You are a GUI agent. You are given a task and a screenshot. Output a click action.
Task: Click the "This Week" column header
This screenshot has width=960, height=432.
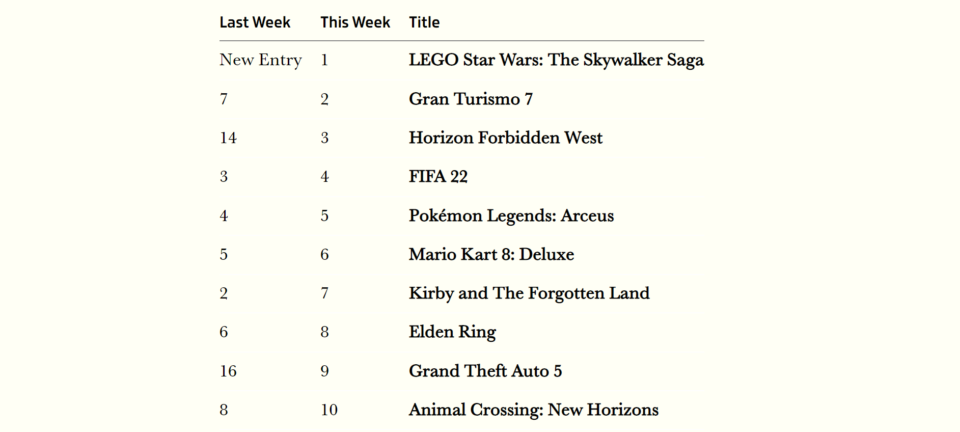click(355, 22)
